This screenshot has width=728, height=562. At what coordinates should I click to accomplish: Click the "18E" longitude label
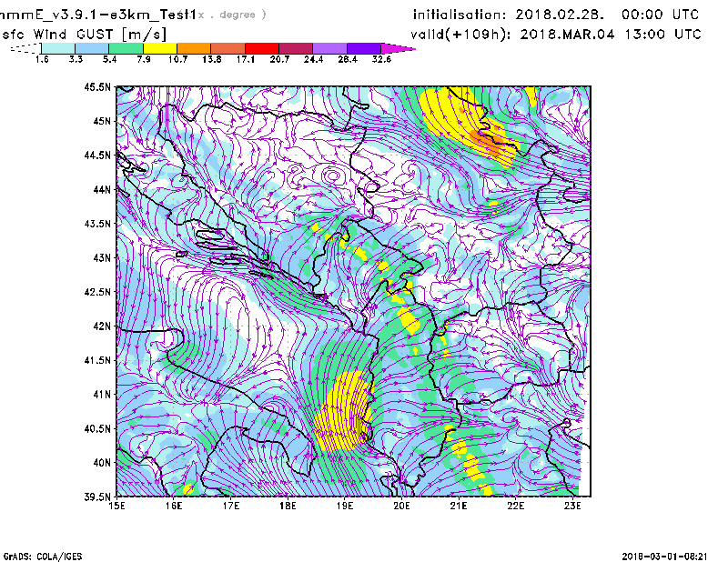(288, 506)
